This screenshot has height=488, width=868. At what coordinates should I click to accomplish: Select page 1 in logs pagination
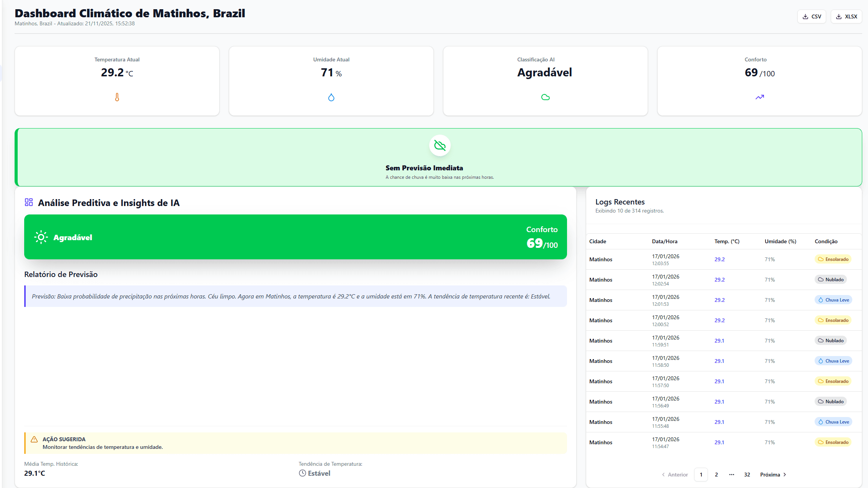pos(701,475)
